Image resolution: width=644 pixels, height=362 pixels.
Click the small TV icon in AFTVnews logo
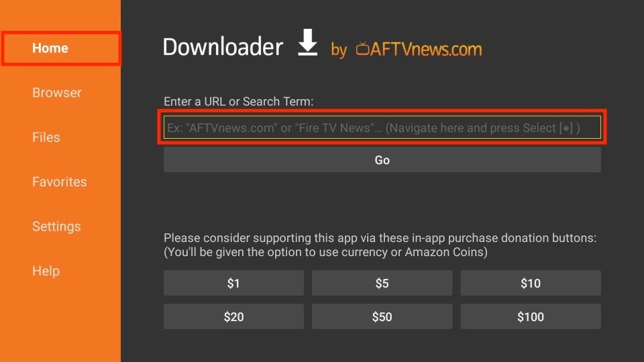tap(362, 49)
